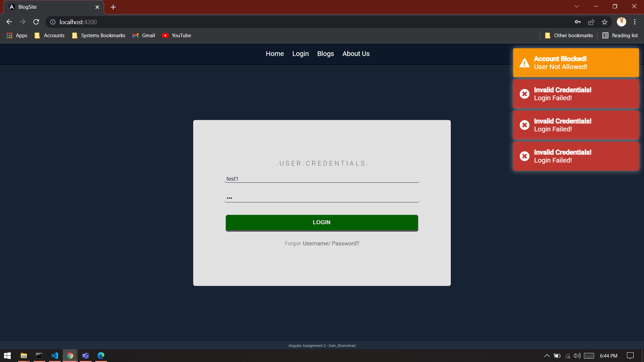Launch Visual Studio Code from taskbar
The height and width of the screenshot is (362, 644).
point(54,356)
